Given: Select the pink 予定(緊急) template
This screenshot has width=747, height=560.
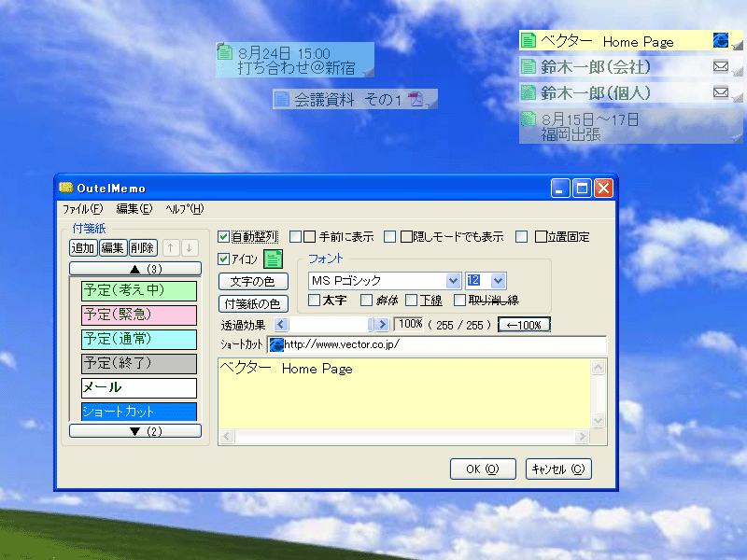Looking at the screenshot, I should [139, 315].
